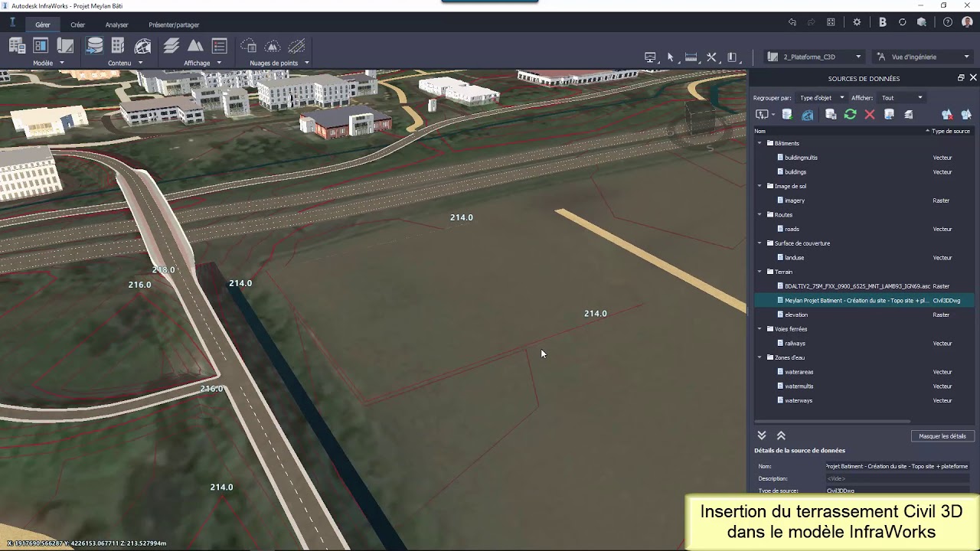The image size is (980, 551).
Task: Open the Afficher Tout dropdown
Action: point(901,98)
